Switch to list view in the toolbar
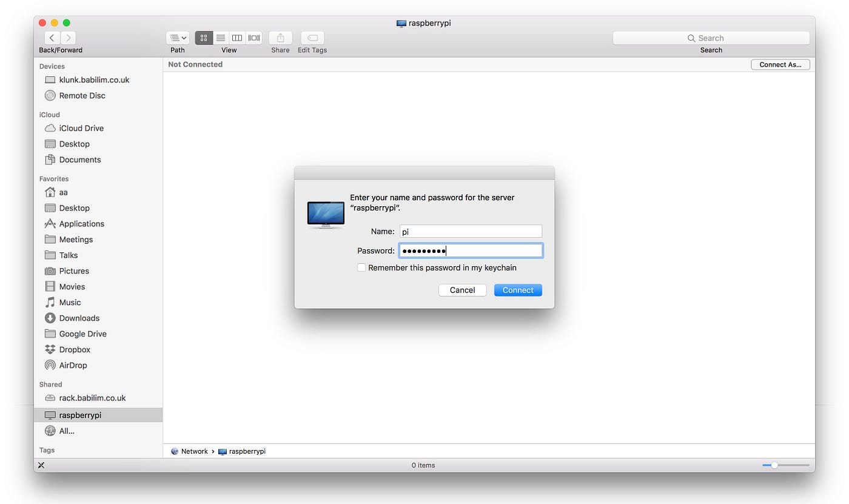 pos(220,38)
